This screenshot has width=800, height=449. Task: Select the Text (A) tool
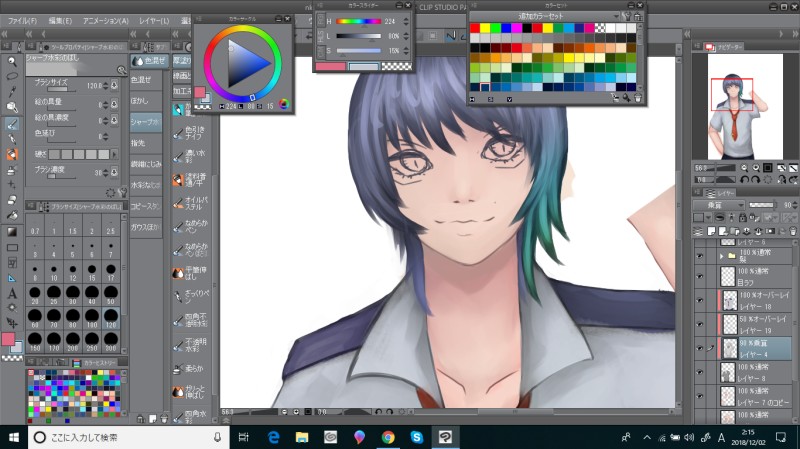[12, 293]
